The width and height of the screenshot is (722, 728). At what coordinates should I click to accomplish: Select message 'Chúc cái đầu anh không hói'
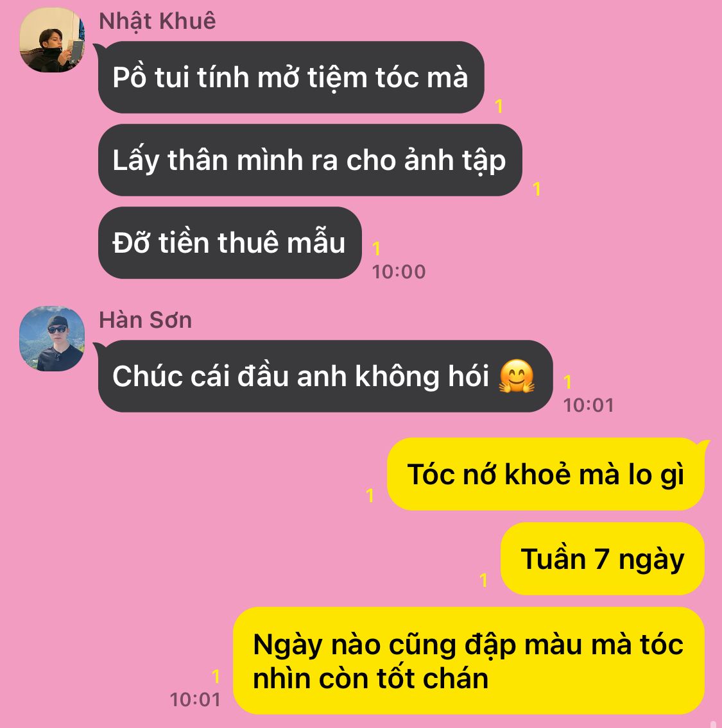point(325,376)
